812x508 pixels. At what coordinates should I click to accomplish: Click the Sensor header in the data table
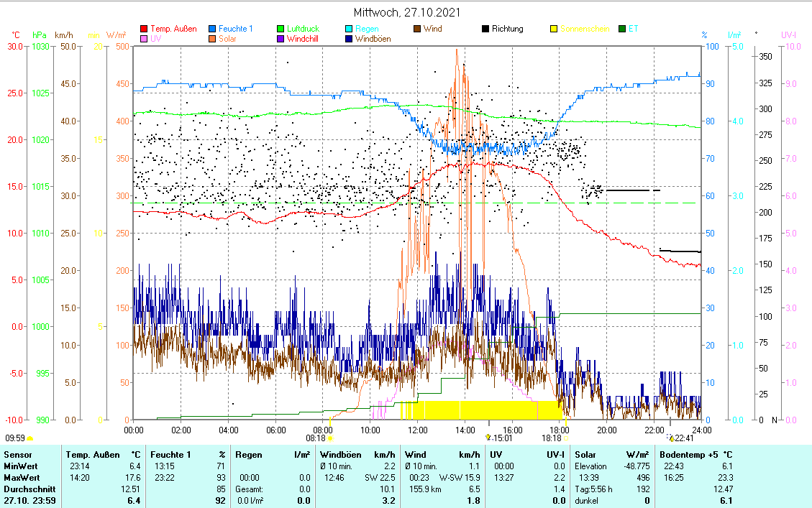18,455
